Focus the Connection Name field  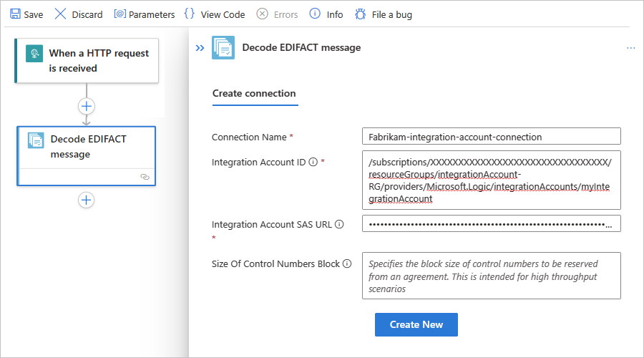coord(491,137)
